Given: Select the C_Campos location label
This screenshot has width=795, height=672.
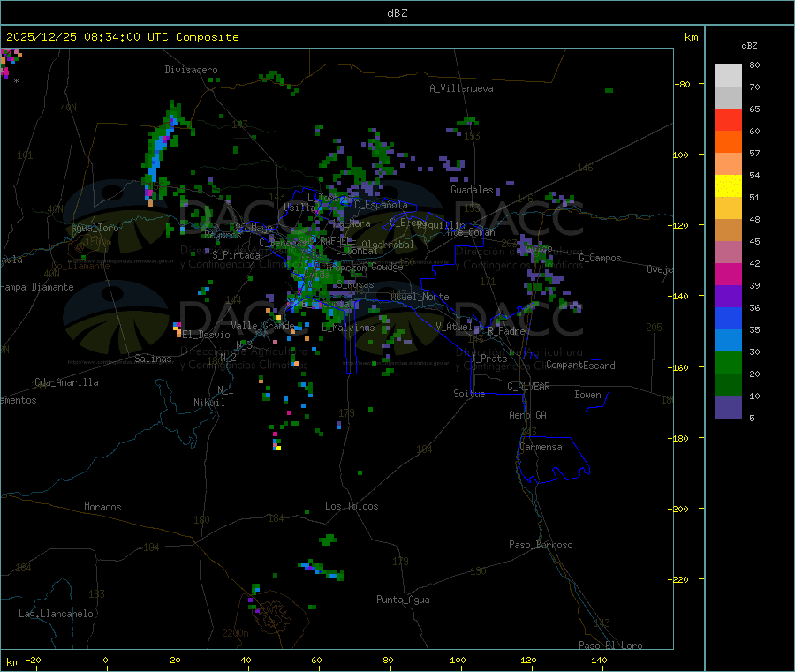Looking at the screenshot, I should pos(601,258).
